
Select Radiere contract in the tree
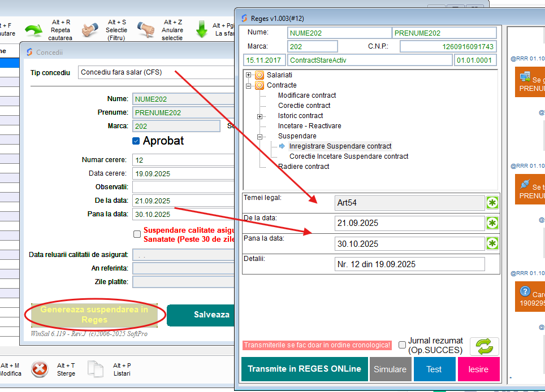coord(303,167)
